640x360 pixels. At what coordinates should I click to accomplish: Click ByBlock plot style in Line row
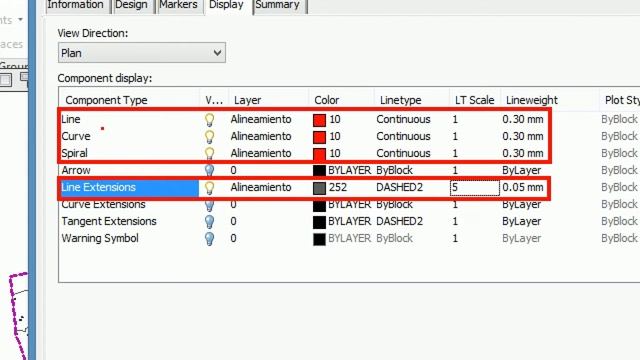(x=619, y=119)
